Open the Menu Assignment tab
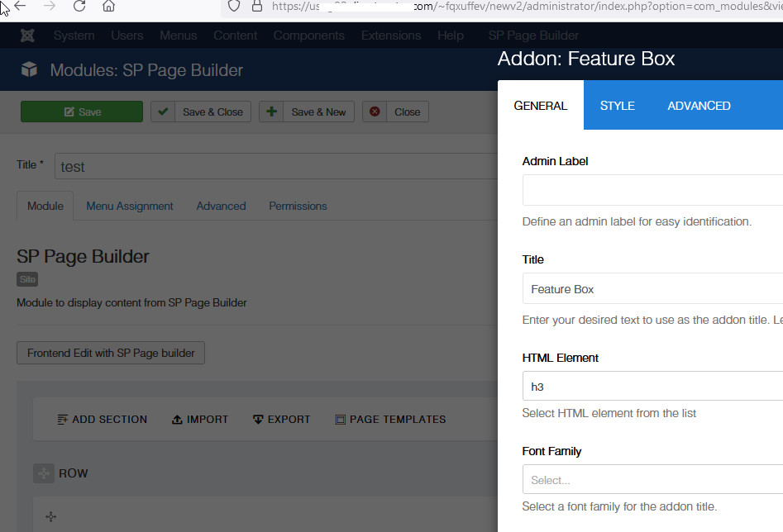 coord(130,206)
